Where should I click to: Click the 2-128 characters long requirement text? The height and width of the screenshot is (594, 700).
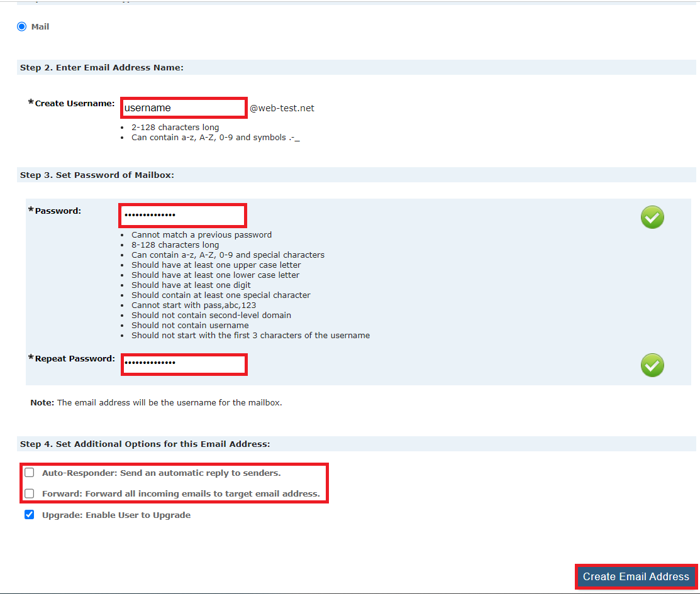pos(175,127)
